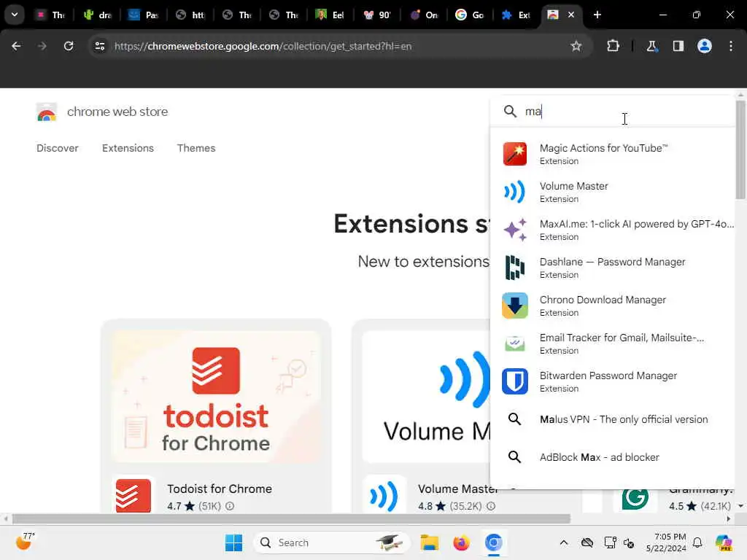
Task: Select Email Tracker for Gmail suggestion
Action: coord(612,344)
